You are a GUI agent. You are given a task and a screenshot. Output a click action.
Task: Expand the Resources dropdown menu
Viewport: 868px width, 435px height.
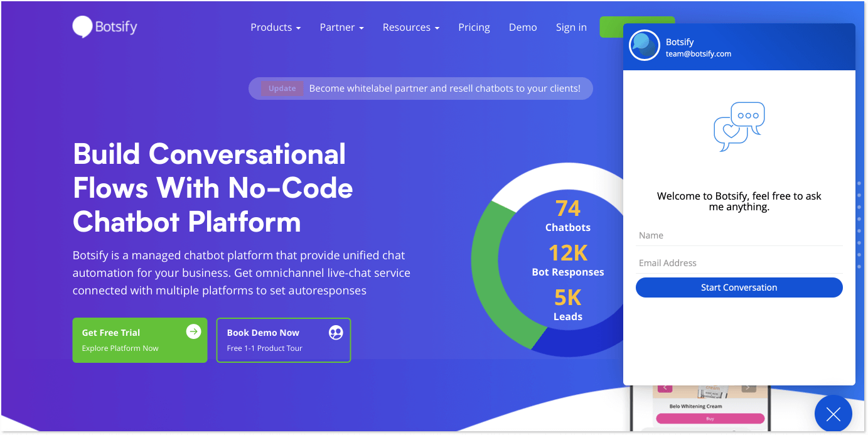tap(410, 28)
